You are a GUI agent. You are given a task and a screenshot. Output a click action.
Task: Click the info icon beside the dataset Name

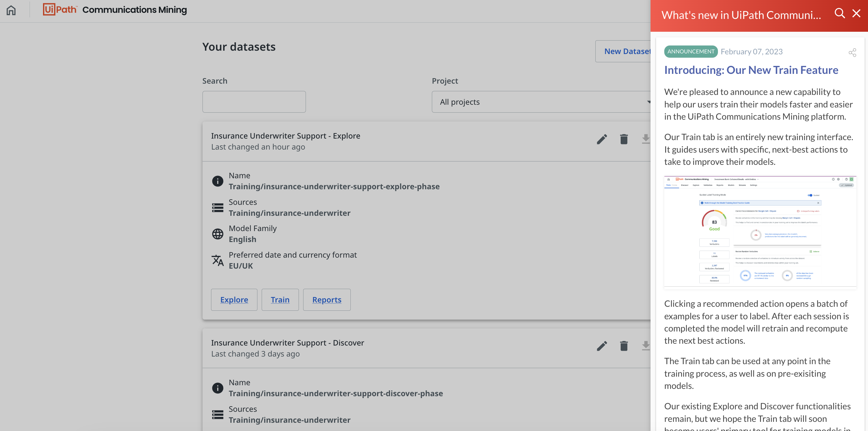(218, 181)
